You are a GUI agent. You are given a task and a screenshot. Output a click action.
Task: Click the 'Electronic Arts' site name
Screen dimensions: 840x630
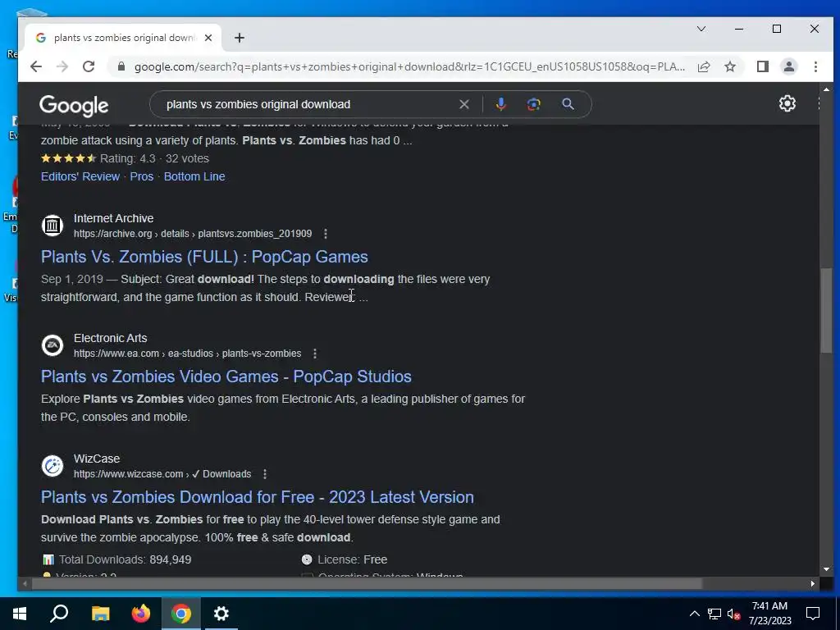tap(111, 339)
